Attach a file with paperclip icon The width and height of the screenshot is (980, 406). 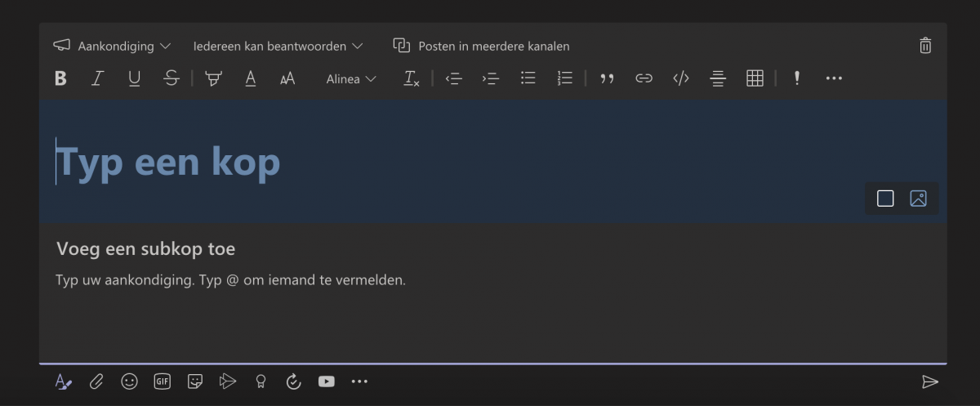[96, 381]
